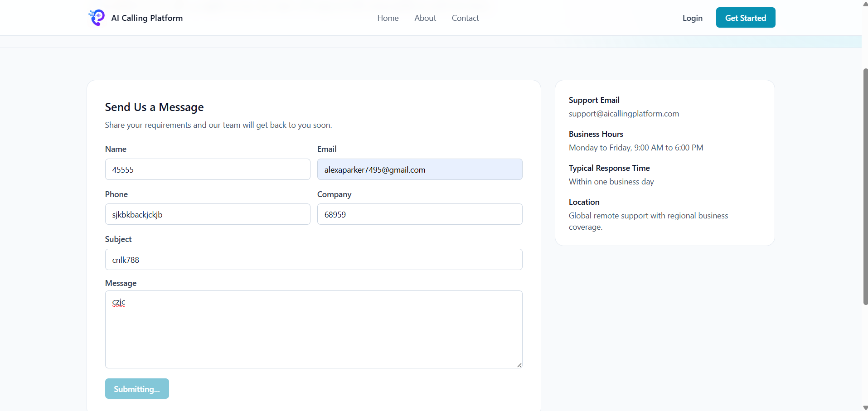The image size is (868, 411).
Task: Focus the Email input field
Action: (x=420, y=169)
